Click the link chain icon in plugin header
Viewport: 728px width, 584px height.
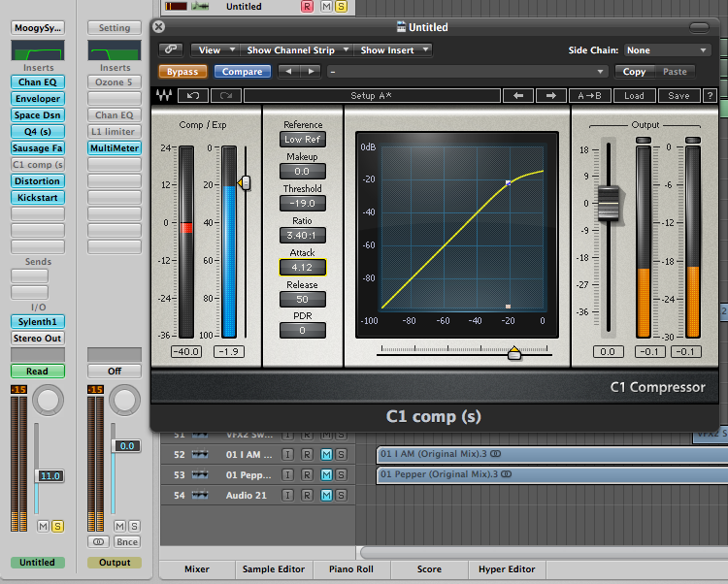tap(171, 49)
